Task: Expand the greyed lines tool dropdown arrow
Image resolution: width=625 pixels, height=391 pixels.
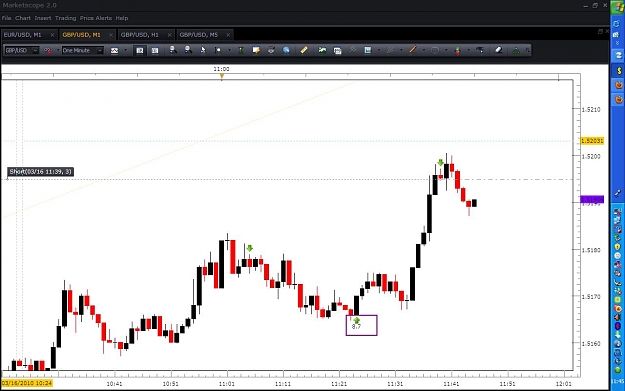Action: (x=401, y=51)
